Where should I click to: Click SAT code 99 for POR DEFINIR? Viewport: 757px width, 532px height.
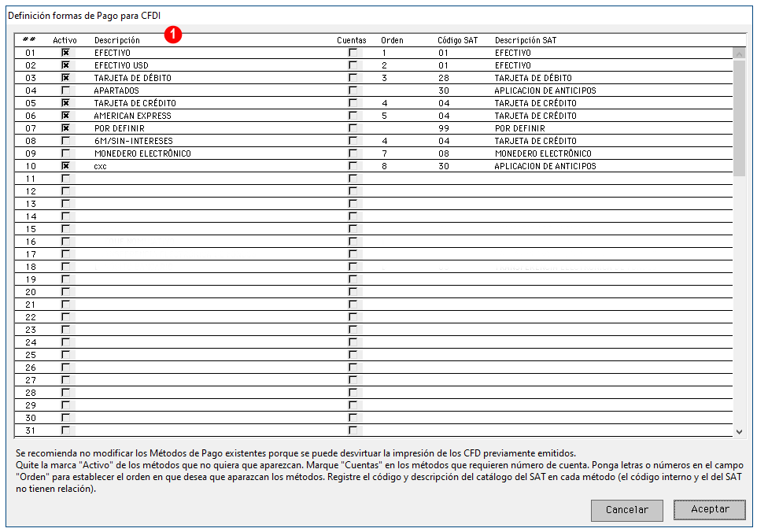pyautogui.click(x=444, y=128)
